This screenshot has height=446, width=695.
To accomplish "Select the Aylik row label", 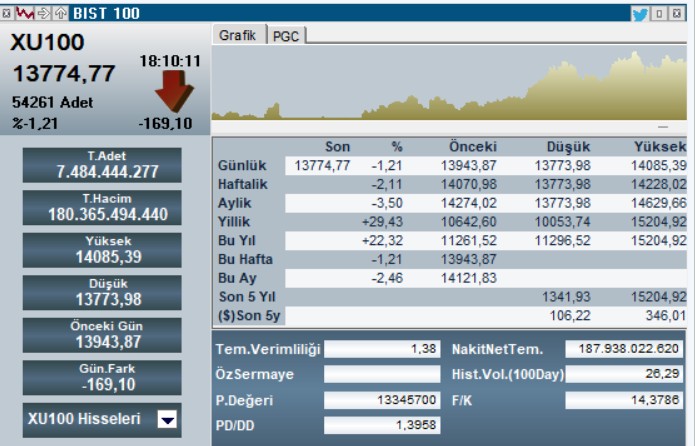I will pos(234,203).
